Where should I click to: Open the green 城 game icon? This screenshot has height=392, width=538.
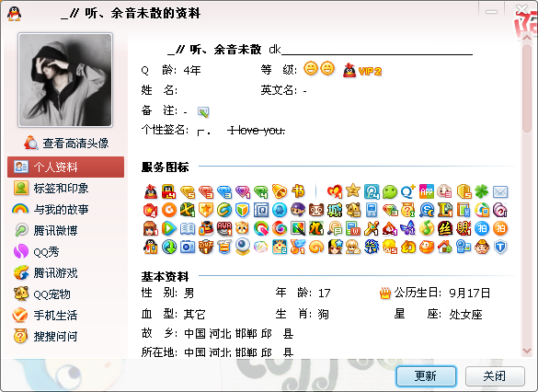tap(335, 210)
